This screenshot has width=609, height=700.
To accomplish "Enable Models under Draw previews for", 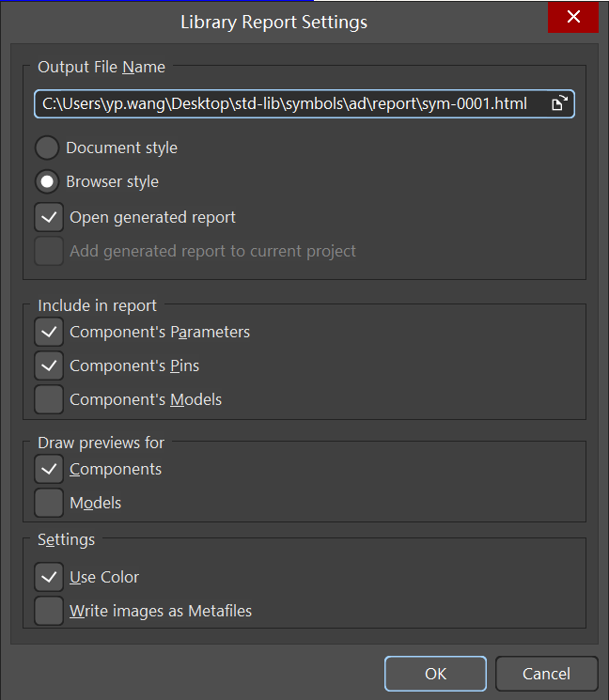I will [x=49, y=503].
